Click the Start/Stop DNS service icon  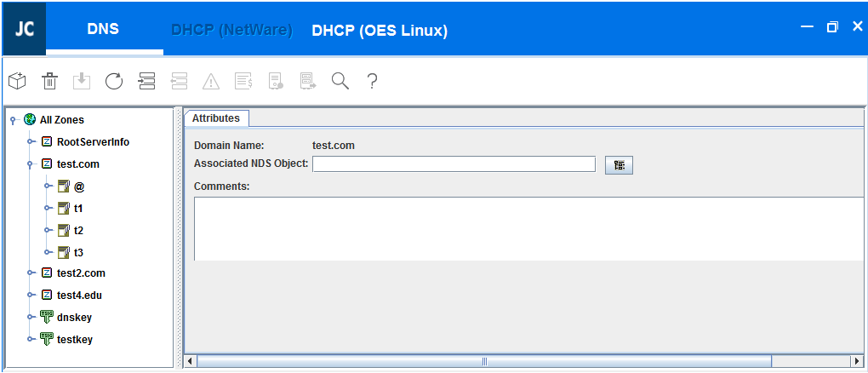276,81
